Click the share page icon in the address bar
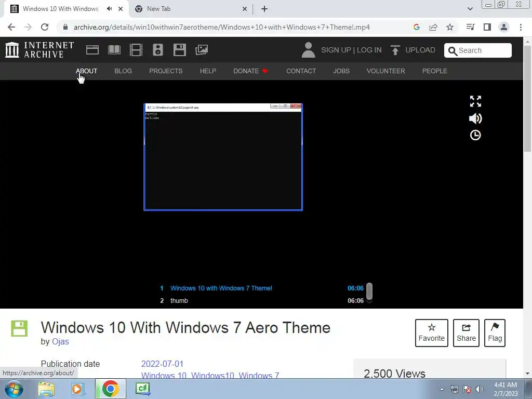Viewport: 532px width, 399px height. [x=433, y=27]
